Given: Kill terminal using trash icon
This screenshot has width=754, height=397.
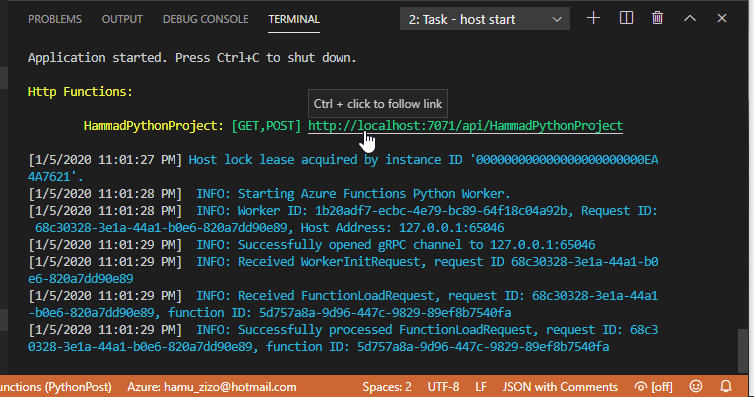Looking at the screenshot, I should (657, 18).
